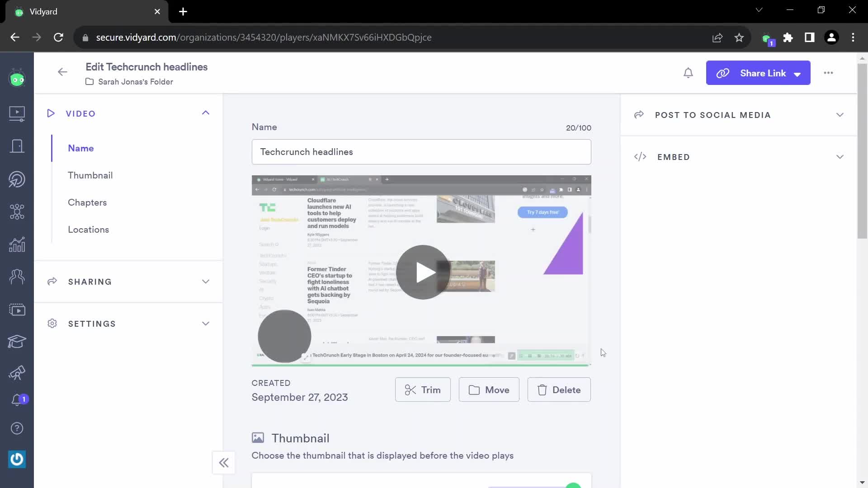Open the browser side panel icon
This screenshot has width=868, height=488.
coord(810,38)
